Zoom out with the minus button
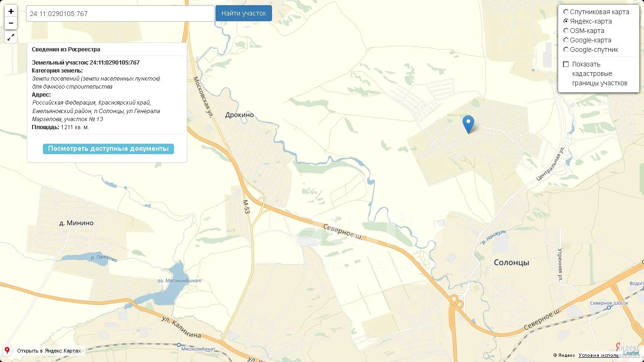Viewport: 644px width, 362px height. click(x=11, y=23)
